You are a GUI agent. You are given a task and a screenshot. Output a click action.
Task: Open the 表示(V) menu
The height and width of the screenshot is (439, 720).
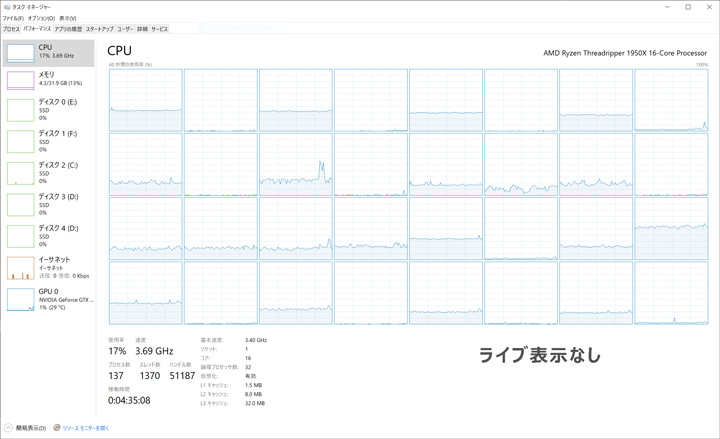click(68, 18)
